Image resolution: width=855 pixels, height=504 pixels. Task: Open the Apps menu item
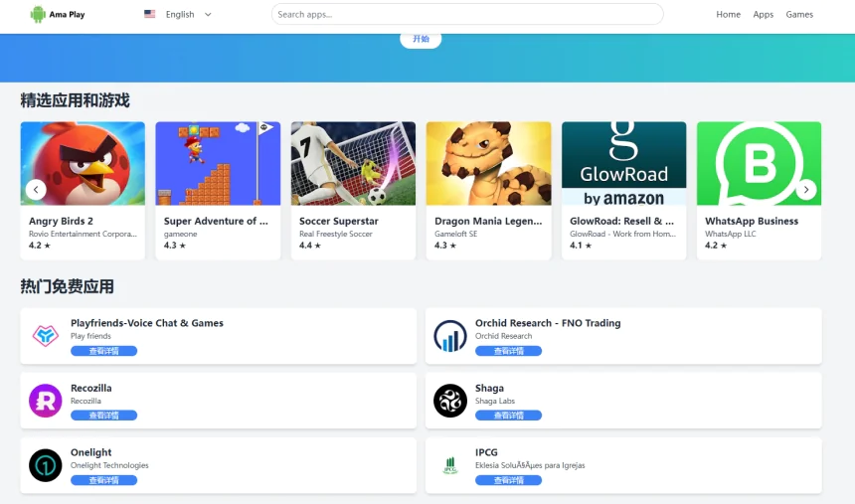click(763, 15)
